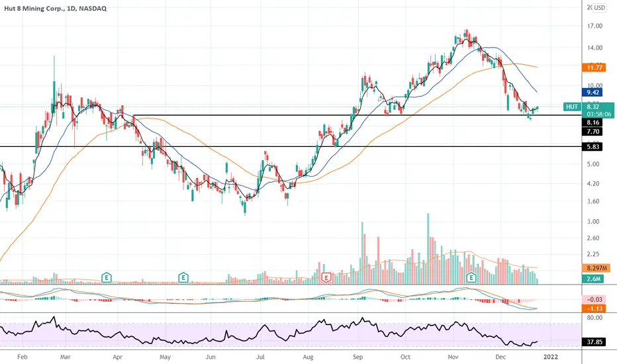Click the 37.85 RSI value label

594,342
